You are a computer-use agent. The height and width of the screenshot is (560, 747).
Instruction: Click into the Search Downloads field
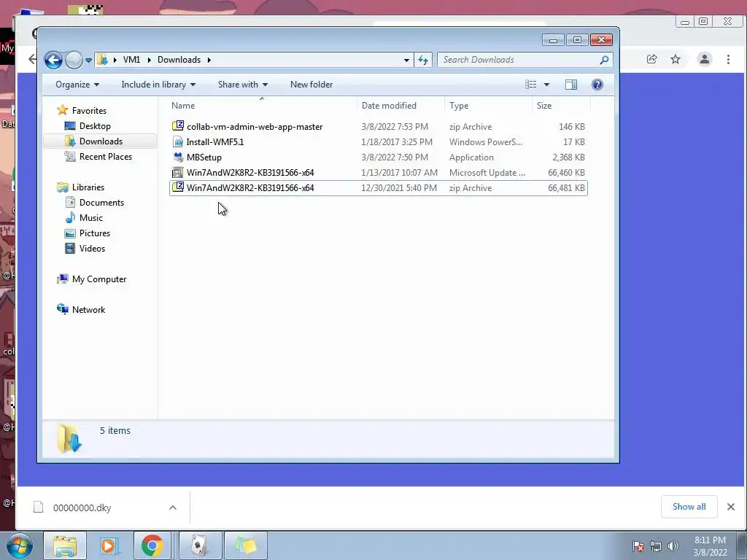pos(518,60)
